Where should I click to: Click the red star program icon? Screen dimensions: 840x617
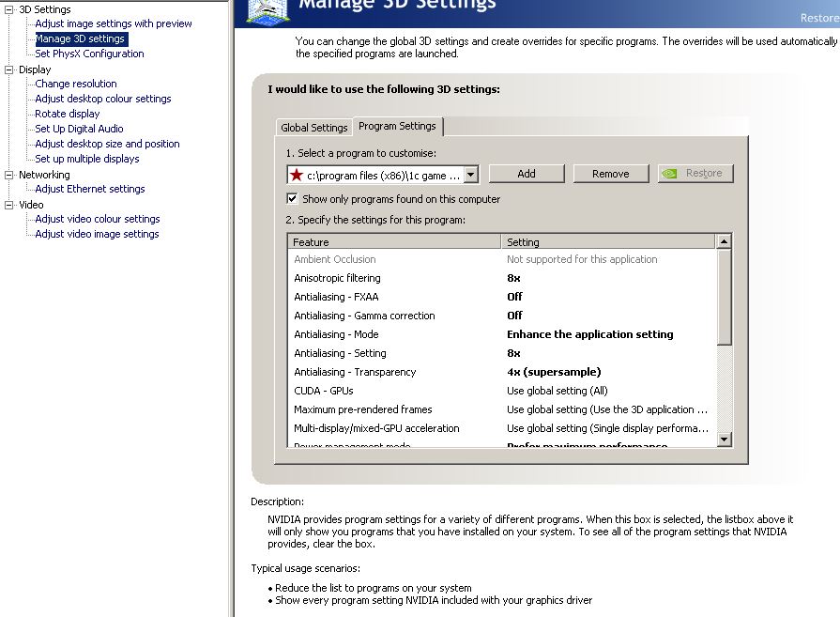[297, 175]
